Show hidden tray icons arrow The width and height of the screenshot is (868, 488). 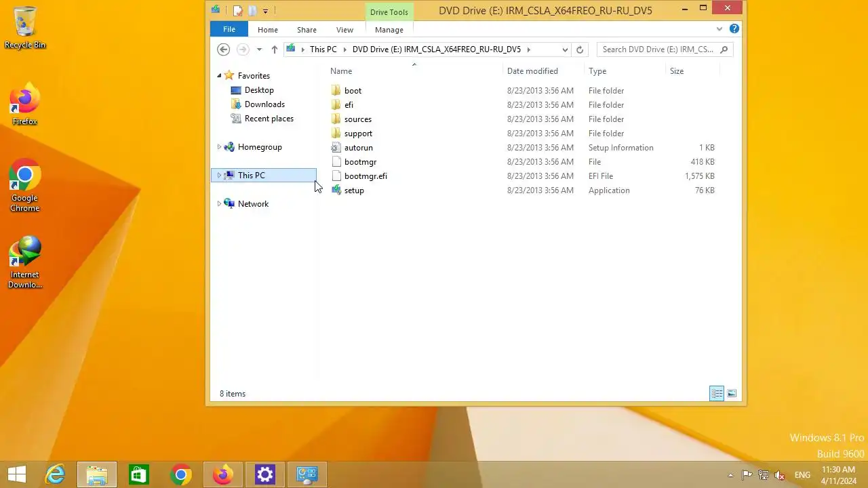730,475
